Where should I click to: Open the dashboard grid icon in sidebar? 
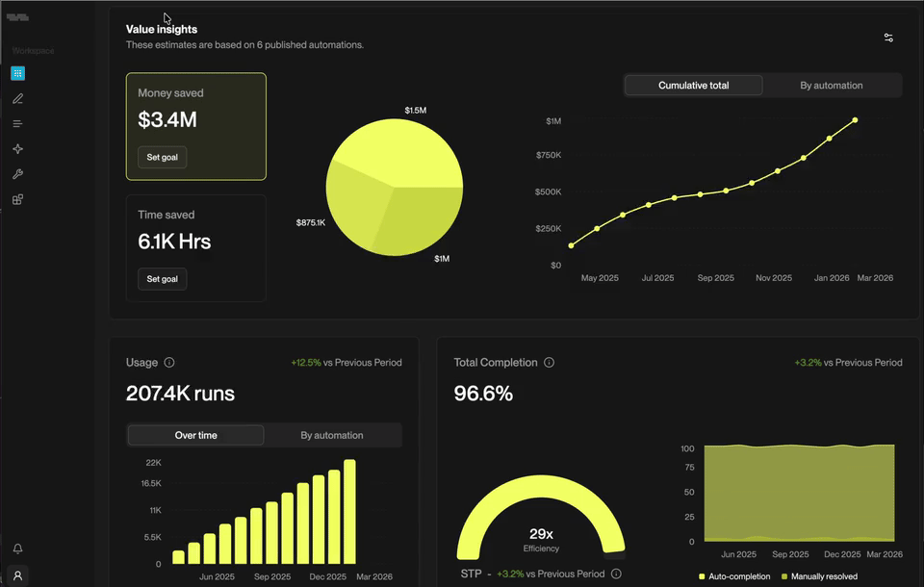(x=17, y=73)
